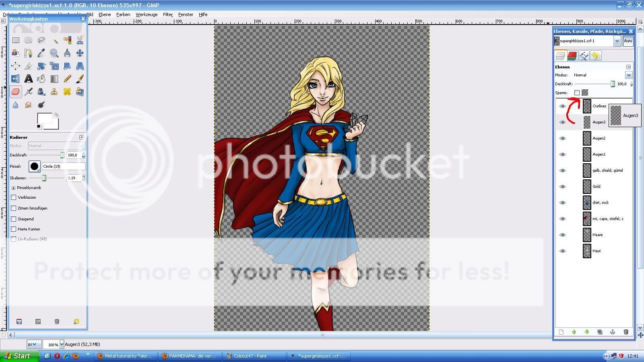The height and width of the screenshot is (362, 644).
Task: Open the Farben menu
Action: pyautogui.click(x=123, y=14)
